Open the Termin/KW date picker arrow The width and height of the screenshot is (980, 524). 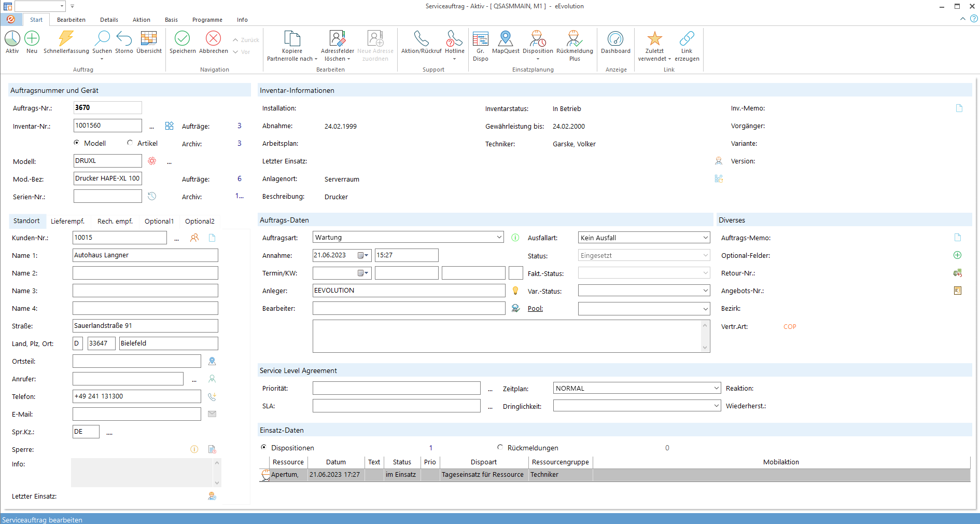[x=366, y=273]
